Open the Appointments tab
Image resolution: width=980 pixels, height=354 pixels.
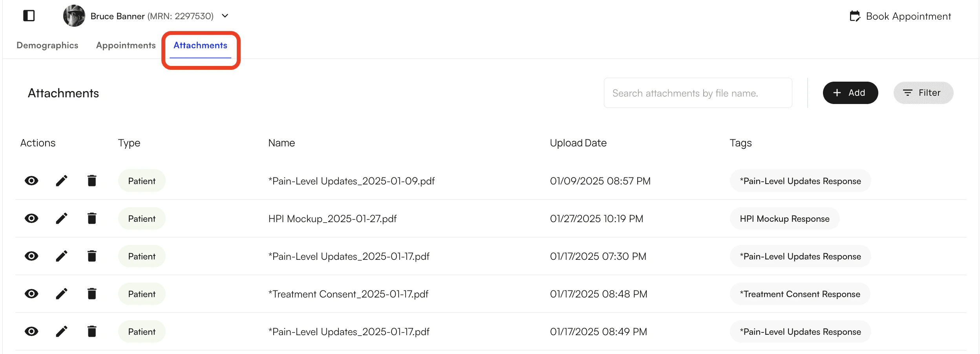coord(126,45)
